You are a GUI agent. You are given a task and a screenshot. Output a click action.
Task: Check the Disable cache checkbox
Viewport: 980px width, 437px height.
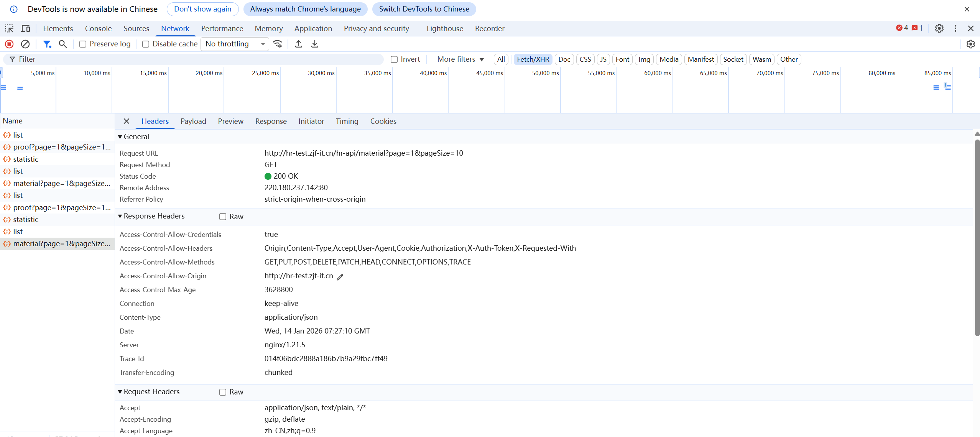click(x=146, y=44)
